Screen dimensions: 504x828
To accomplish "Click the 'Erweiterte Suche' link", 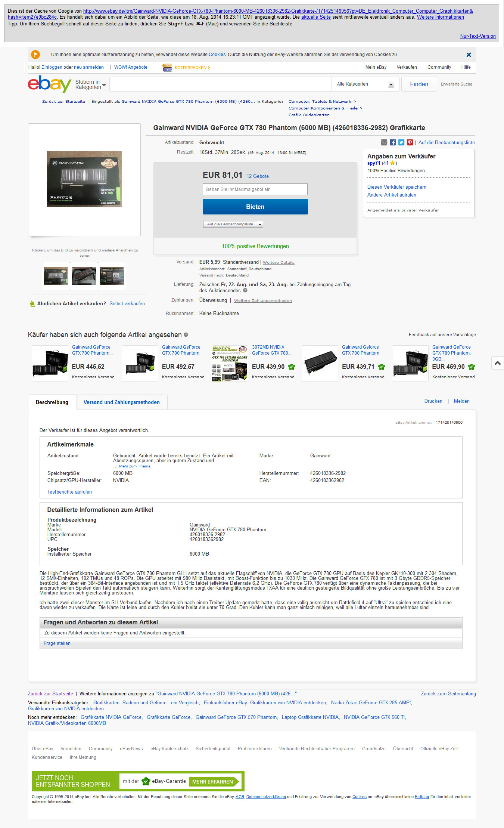I will click(456, 84).
